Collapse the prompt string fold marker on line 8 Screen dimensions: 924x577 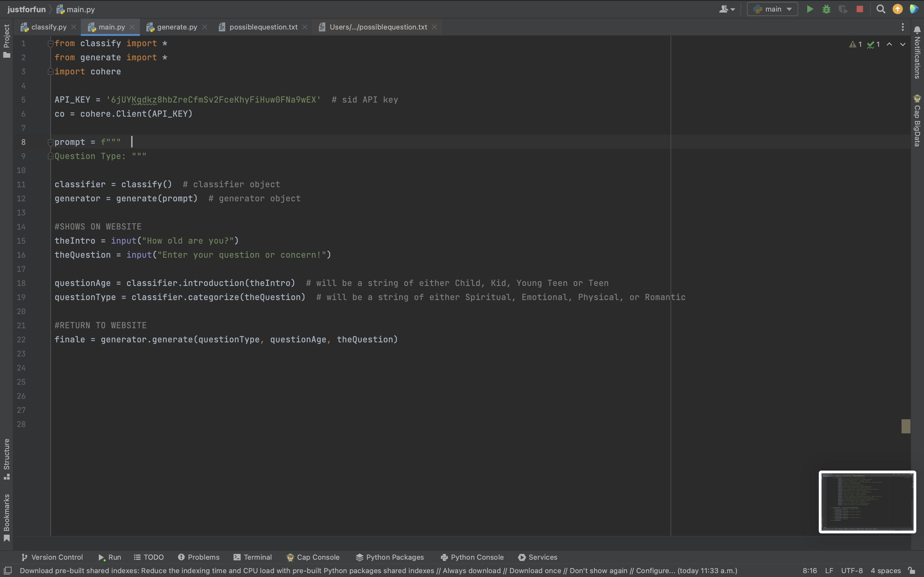[50, 142]
